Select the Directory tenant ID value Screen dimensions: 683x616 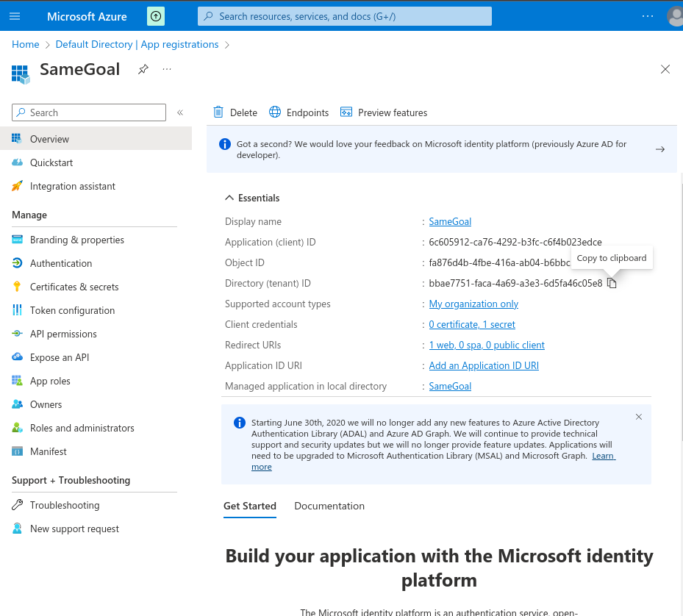(515, 283)
